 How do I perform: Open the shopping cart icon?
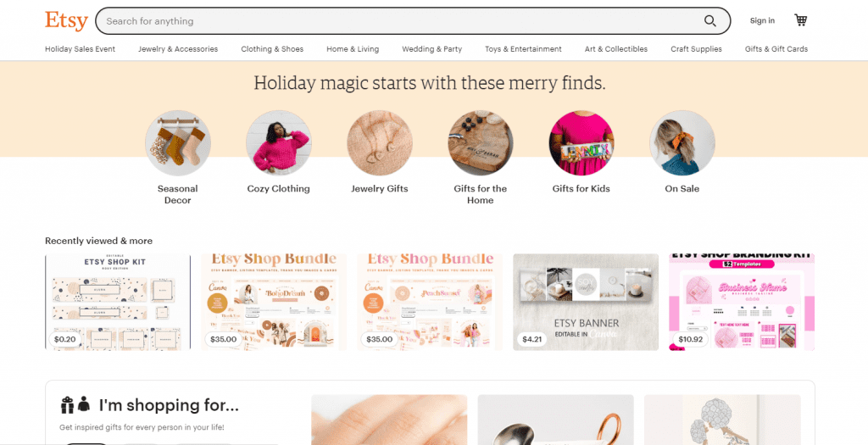click(x=800, y=20)
